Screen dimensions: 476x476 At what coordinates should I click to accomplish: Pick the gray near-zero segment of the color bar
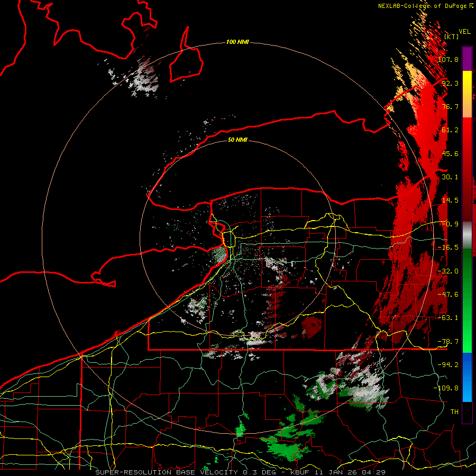[467, 235]
